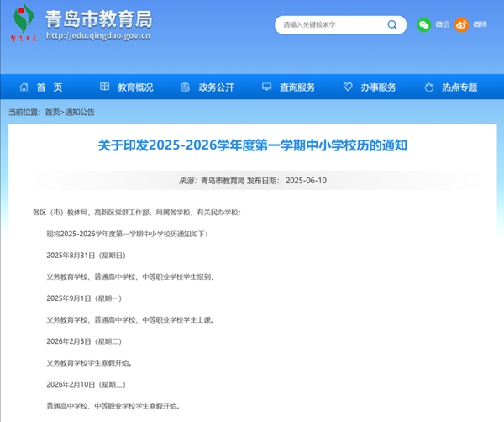Click the magnifier search icon
This screenshot has width=504, height=422.
pos(392,25)
